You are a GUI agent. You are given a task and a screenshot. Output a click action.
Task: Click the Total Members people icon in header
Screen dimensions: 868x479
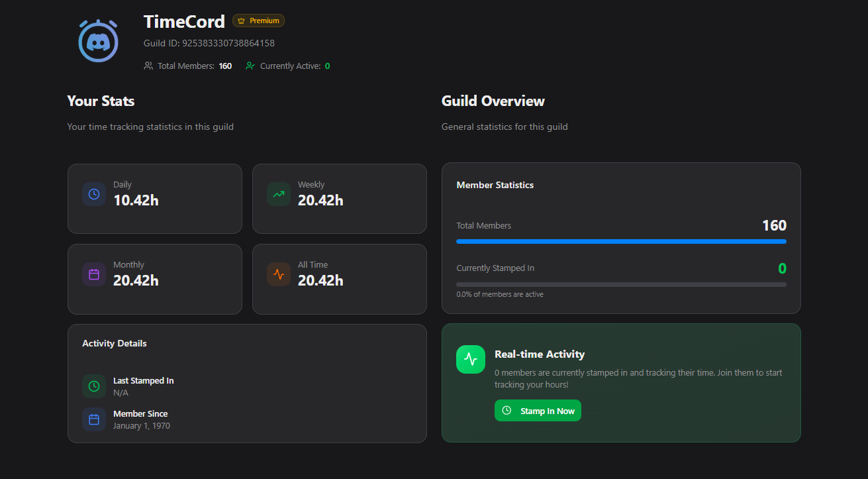click(148, 66)
